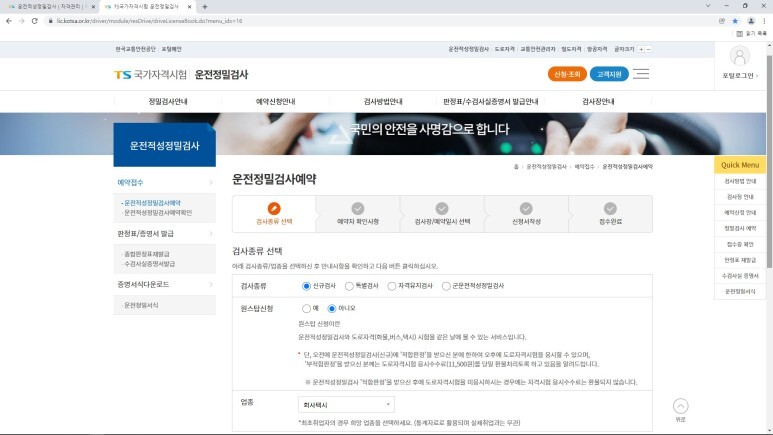This screenshot has width=773, height=435.
Task: Open the hamburger menu icon
Action: [641, 74]
